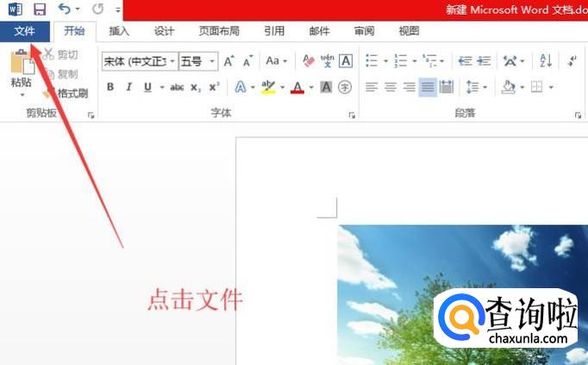
Task: Apply strikethrough formatting icon
Action: 177,87
